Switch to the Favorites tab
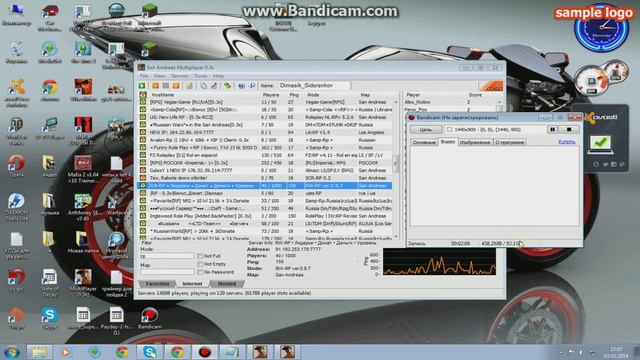The height and width of the screenshot is (360, 640). tap(158, 284)
